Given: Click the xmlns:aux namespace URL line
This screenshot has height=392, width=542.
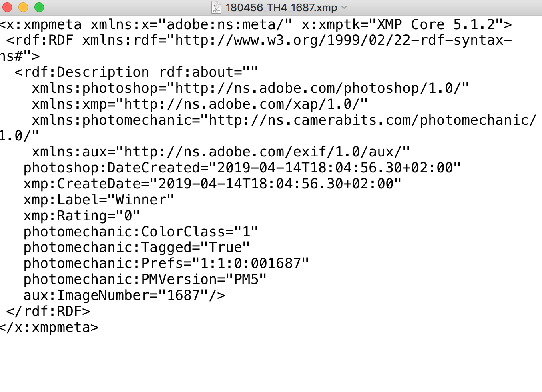Looking at the screenshot, I should coord(221,152).
